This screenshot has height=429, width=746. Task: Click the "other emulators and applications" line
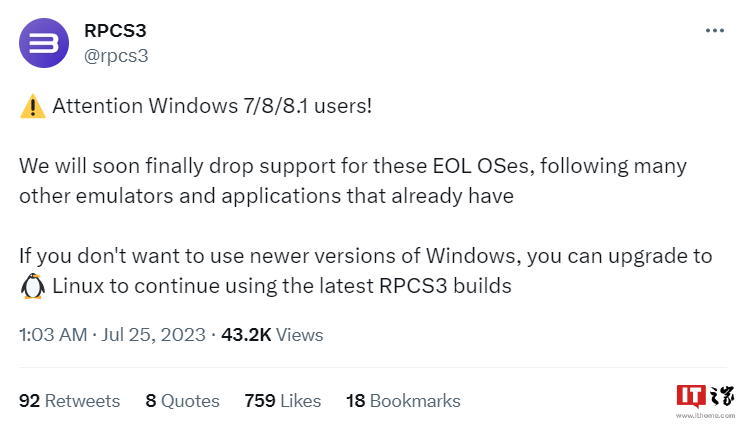pyautogui.click(x=266, y=195)
